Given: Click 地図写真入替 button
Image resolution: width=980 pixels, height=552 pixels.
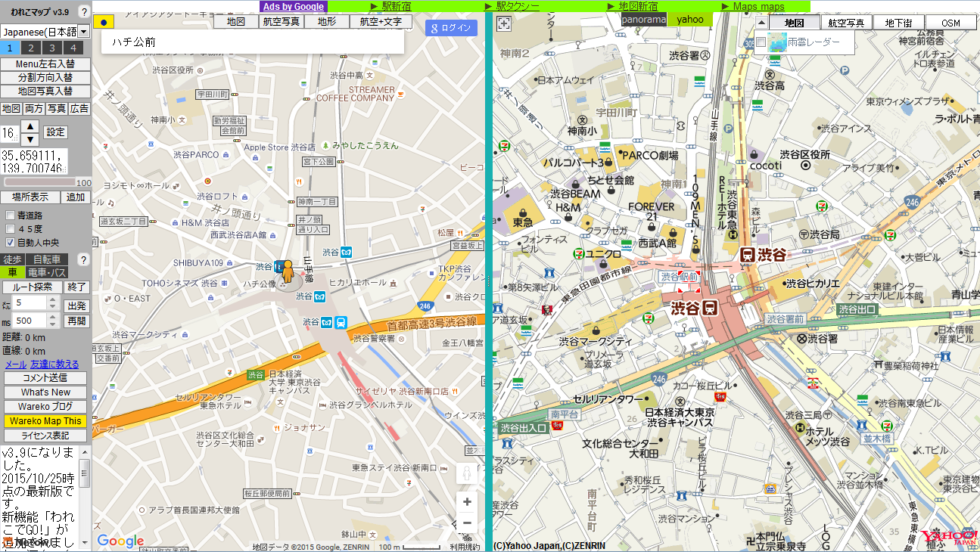Looking at the screenshot, I should (45, 91).
